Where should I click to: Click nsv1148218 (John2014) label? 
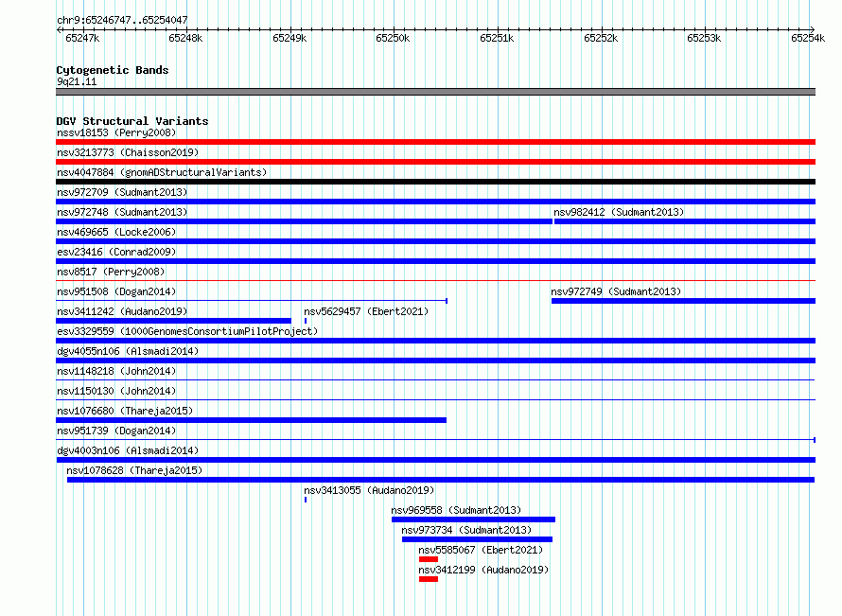[116, 371]
